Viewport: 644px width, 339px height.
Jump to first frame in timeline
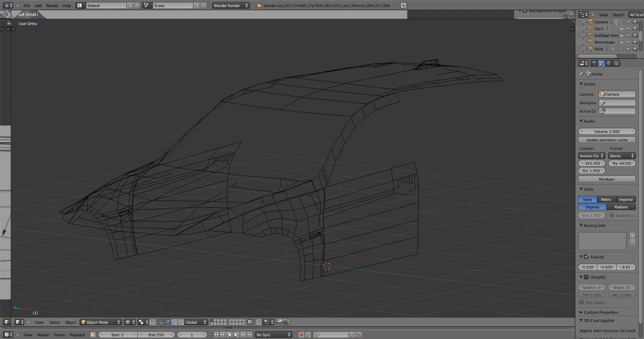tap(216, 335)
